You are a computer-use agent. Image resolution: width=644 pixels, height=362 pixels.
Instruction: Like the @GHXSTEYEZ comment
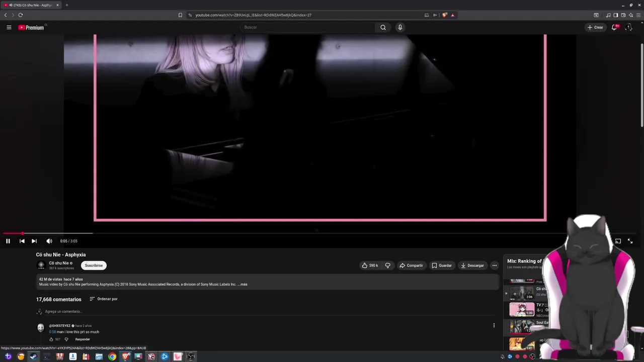click(x=51, y=339)
